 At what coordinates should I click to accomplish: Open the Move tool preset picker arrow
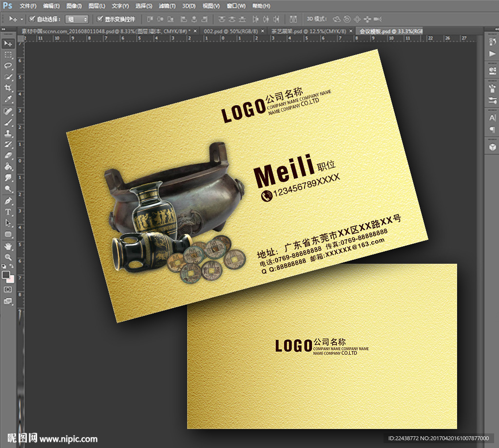(x=21, y=19)
